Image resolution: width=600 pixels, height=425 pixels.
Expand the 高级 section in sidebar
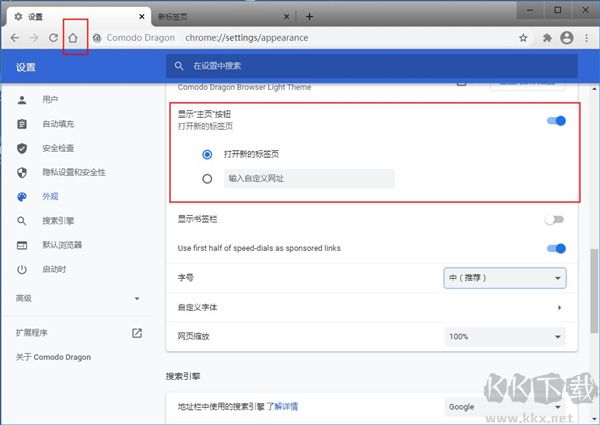tap(77, 298)
